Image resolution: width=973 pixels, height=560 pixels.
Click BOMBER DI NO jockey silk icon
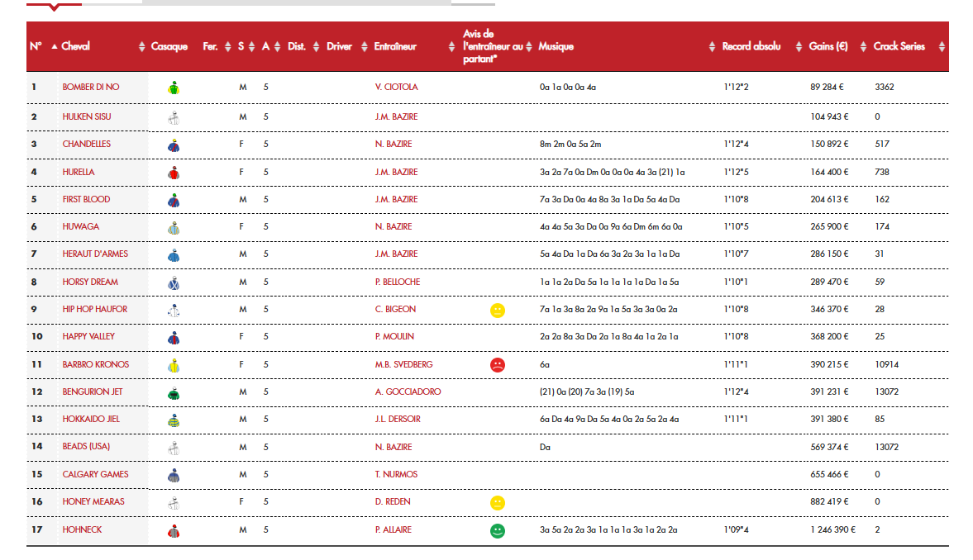click(x=174, y=88)
